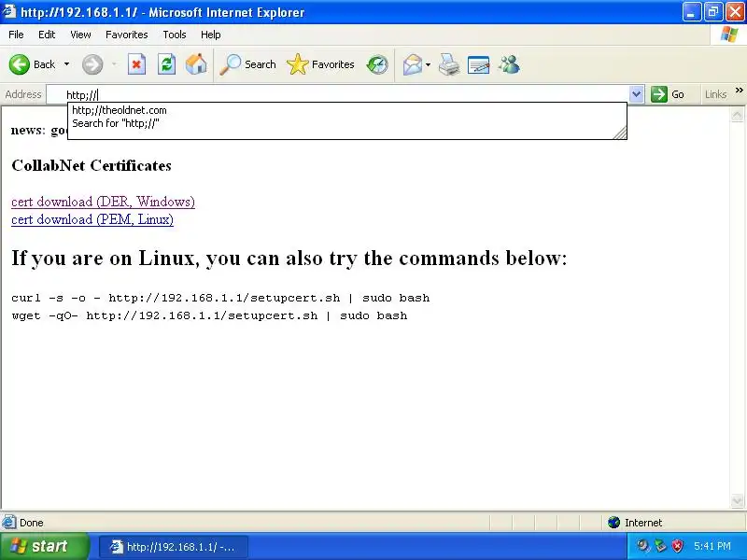Expand the Links toolbar chevron
747x560 pixels.
[x=739, y=90]
